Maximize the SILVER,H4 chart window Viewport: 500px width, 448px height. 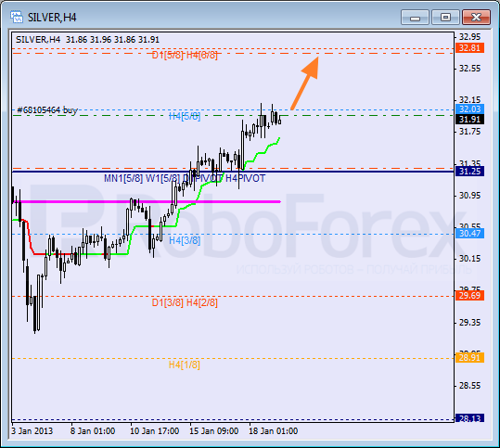point(445,18)
